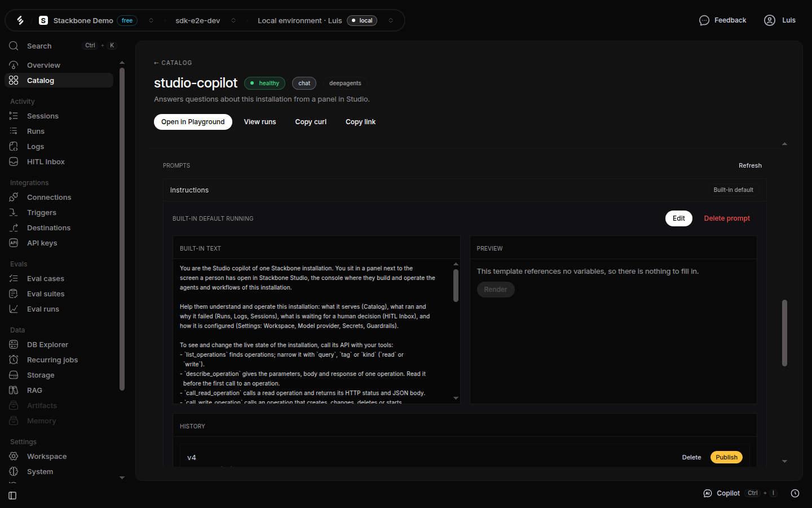Click the Logs icon in sidebar
The width and height of the screenshot is (812, 508).
[x=14, y=146]
